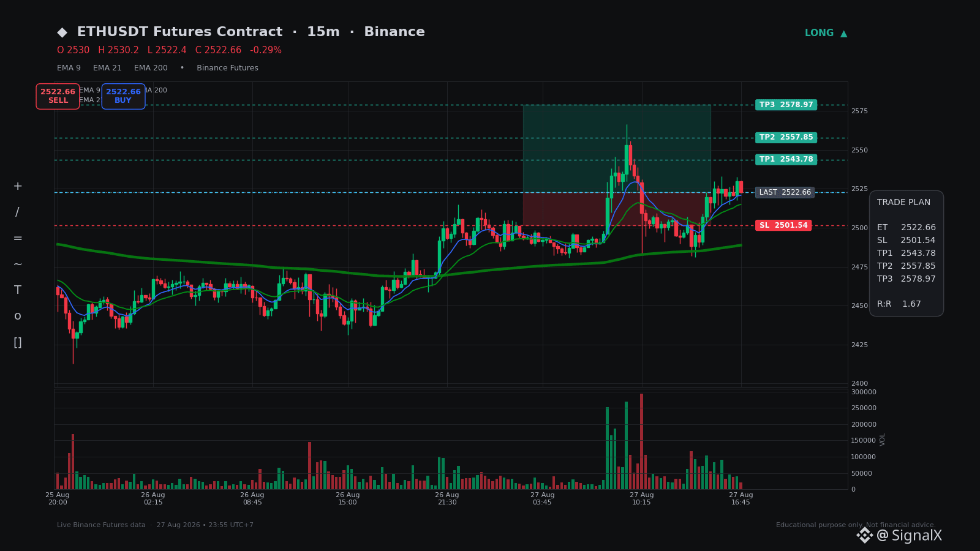Click the close price C 2522.66
Viewport: 980px width, 551px height.
[x=218, y=50]
